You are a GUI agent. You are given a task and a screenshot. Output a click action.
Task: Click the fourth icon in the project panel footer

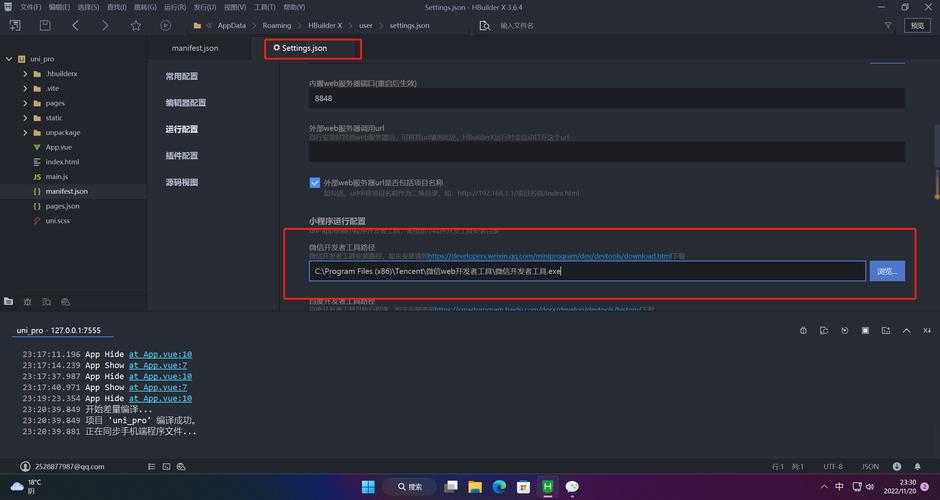(66, 302)
